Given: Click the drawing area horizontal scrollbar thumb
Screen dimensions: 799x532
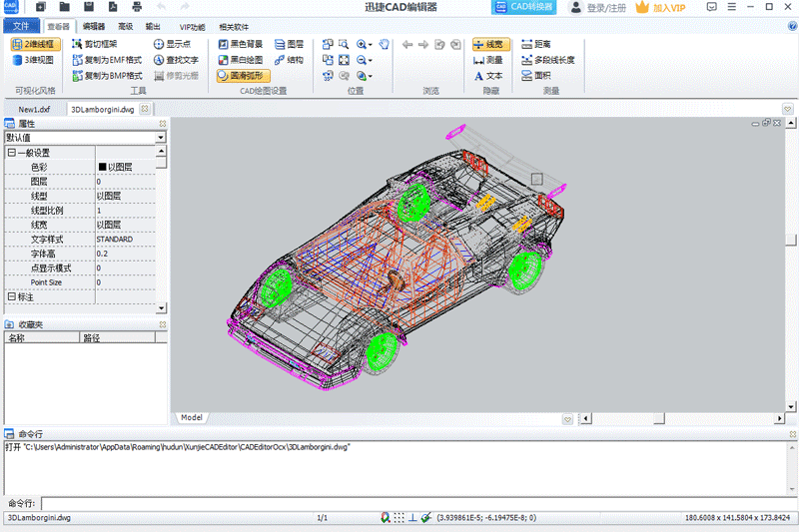Looking at the screenshot, I should pos(659,418).
